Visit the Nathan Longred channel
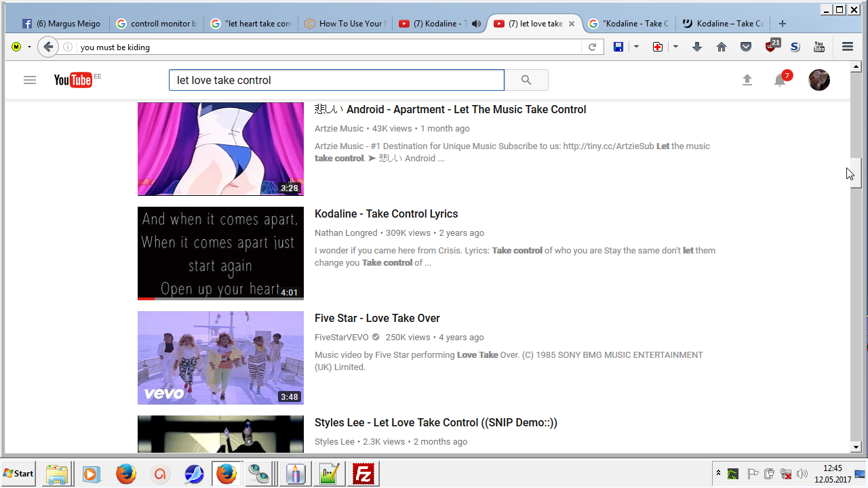Image resolution: width=868 pixels, height=488 pixels. (x=346, y=233)
